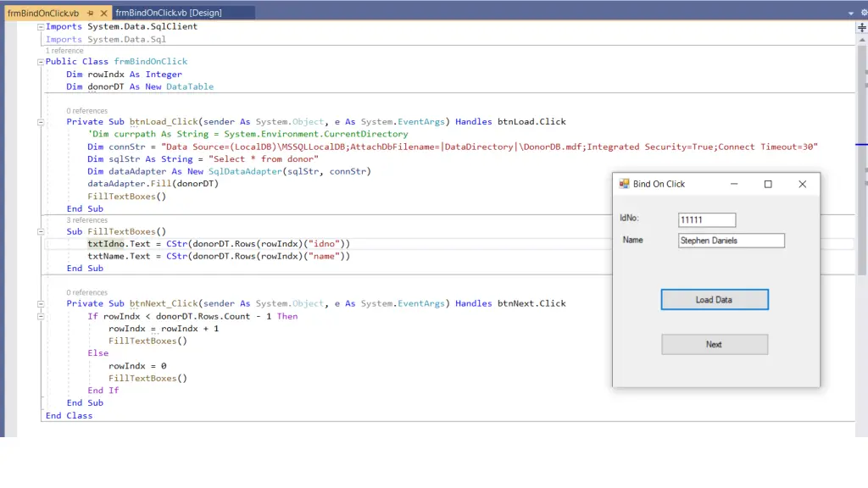Open the '1 reference' CodeLens link

pos(64,50)
